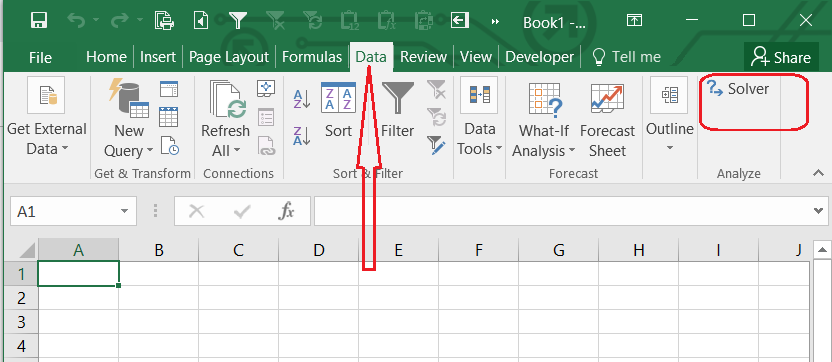Screen dimensions: 832x362
Task: Click the Paste Values clipboard icon
Action: click(350, 20)
